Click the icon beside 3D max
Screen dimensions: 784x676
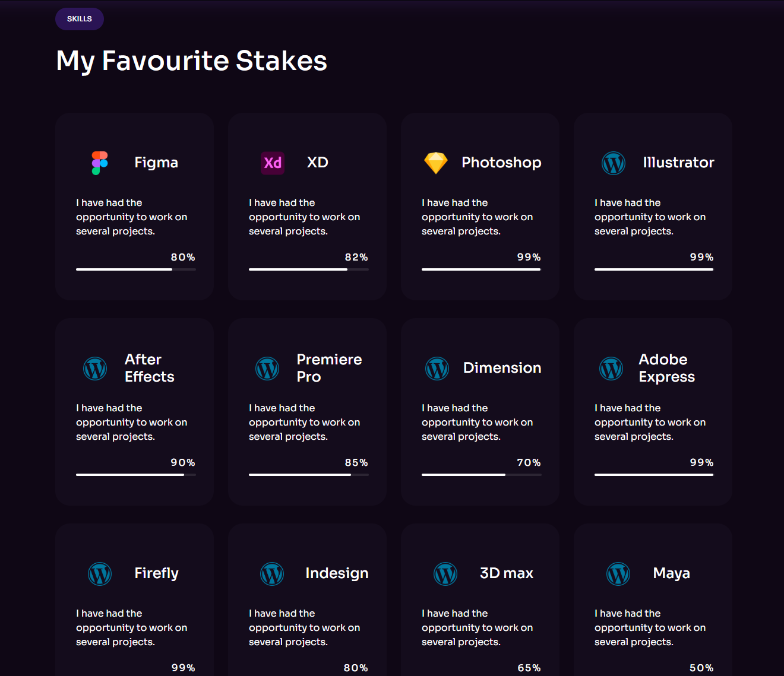coord(445,574)
